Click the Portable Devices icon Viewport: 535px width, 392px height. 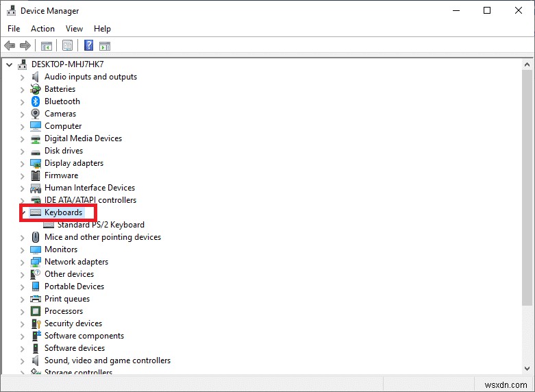click(36, 286)
